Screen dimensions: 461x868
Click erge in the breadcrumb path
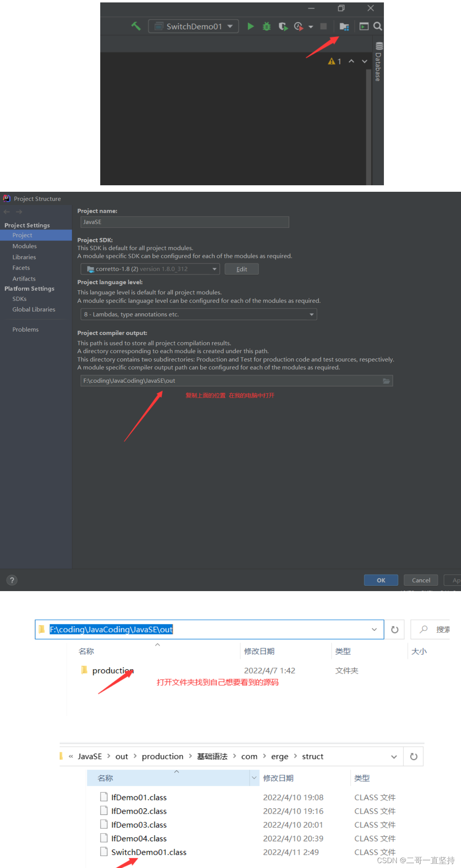(x=280, y=756)
